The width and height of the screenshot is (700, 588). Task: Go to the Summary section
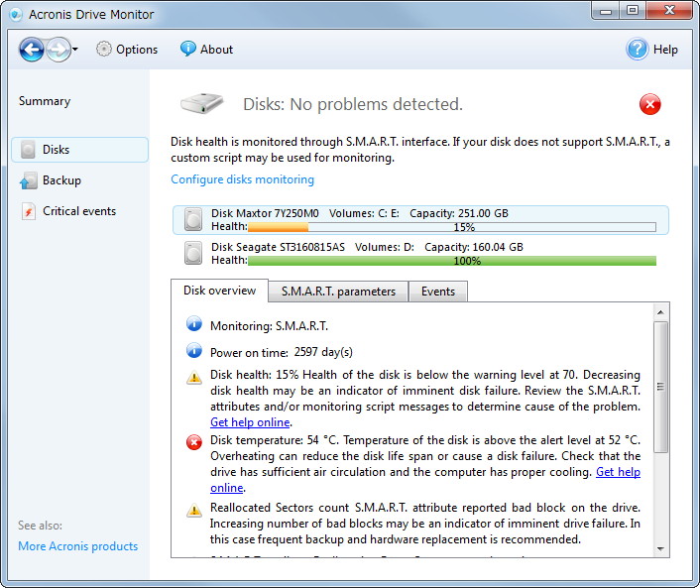click(x=45, y=101)
